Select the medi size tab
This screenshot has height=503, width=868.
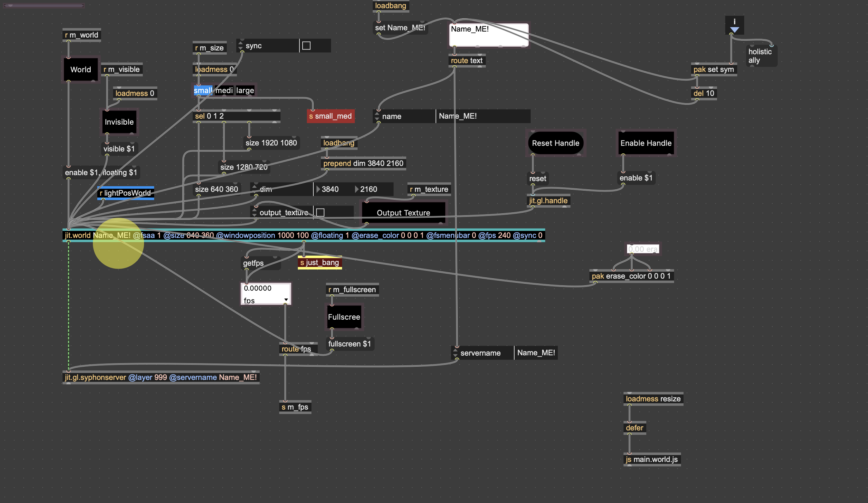point(224,91)
